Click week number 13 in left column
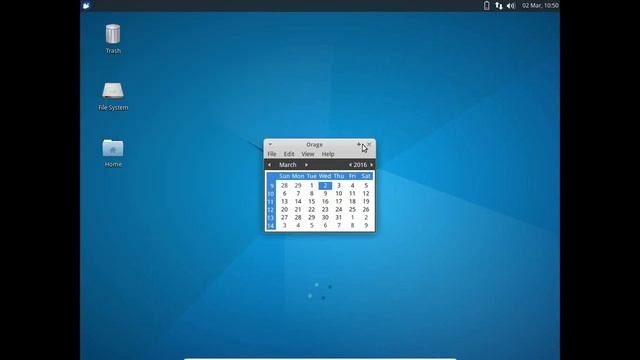This screenshot has width=640, height=360. pyautogui.click(x=271, y=218)
